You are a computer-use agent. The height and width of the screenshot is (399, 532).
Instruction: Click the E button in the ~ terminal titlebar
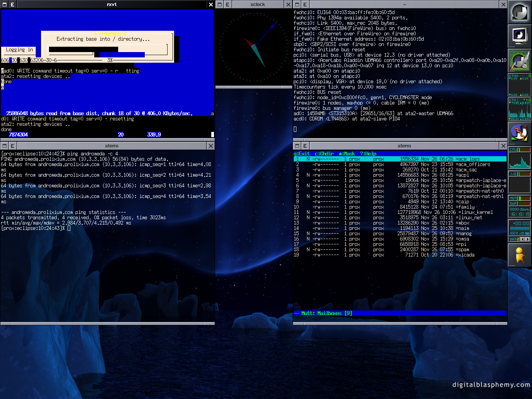pyautogui.click(x=305, y=5)
